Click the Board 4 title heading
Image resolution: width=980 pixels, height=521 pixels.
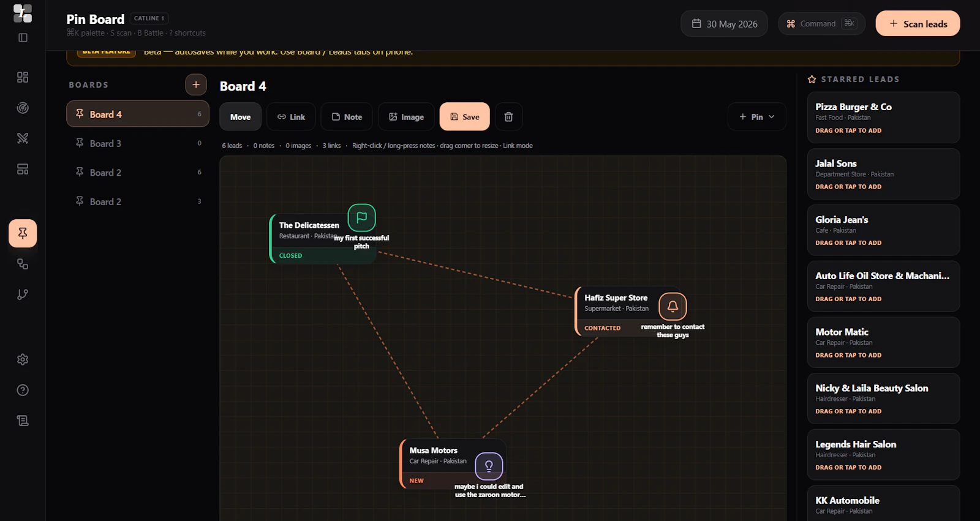(243, 86)
